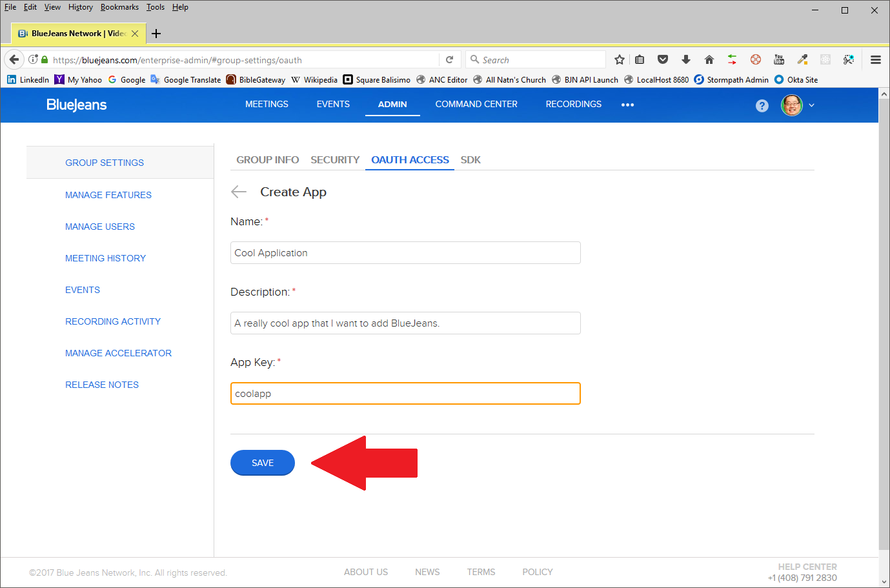
Task: Click the eyedropper toolbar icon
Action: (x=802, y=59)
